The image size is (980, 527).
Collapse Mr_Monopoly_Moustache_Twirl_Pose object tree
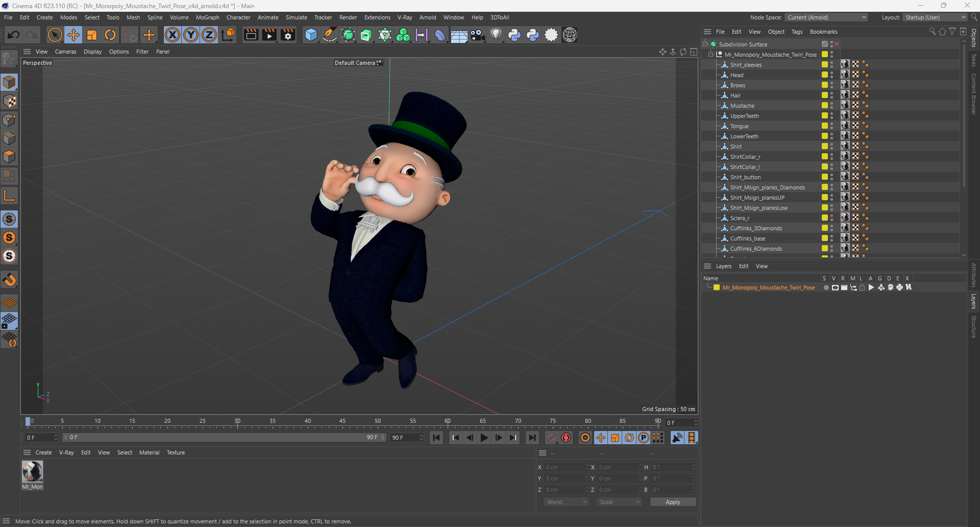[x=710, y=55]
